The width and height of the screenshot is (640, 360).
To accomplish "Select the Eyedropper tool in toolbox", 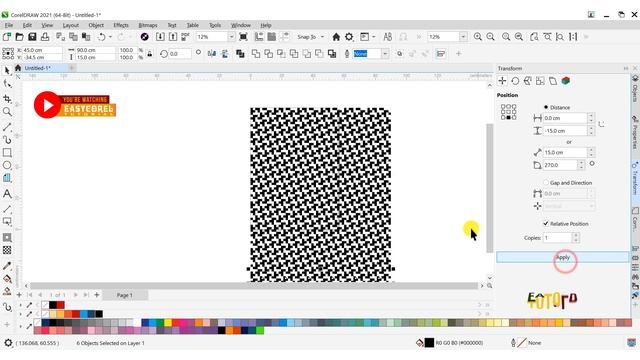I will [7, 266].
